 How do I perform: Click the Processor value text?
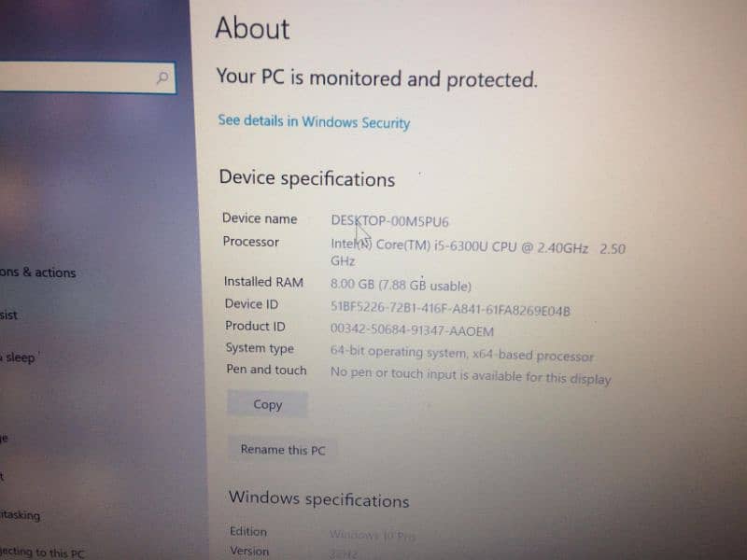[478, 253]
